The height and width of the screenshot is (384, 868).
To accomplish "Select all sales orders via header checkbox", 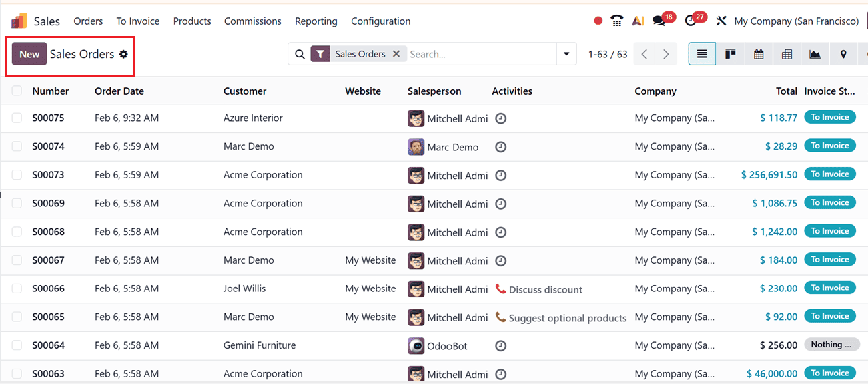I will coord(17,91).
